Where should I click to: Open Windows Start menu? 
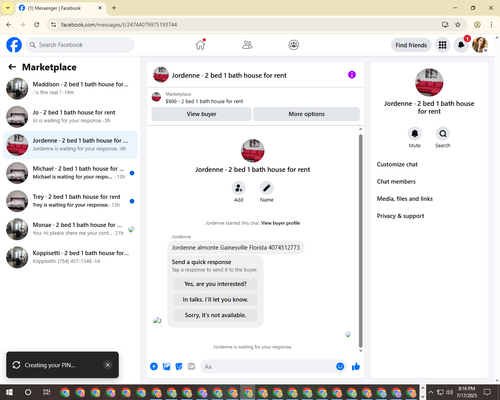[x=9, y=392]
